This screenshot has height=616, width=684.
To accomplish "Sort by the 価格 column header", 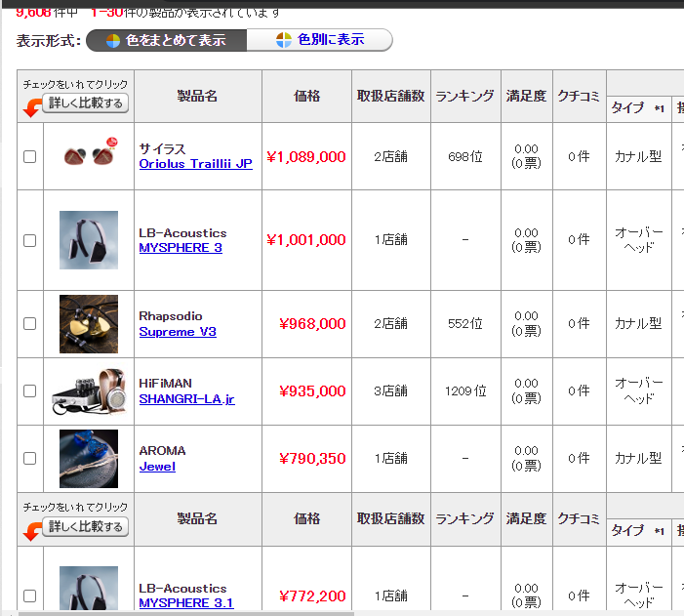I will tap(306, 96).
